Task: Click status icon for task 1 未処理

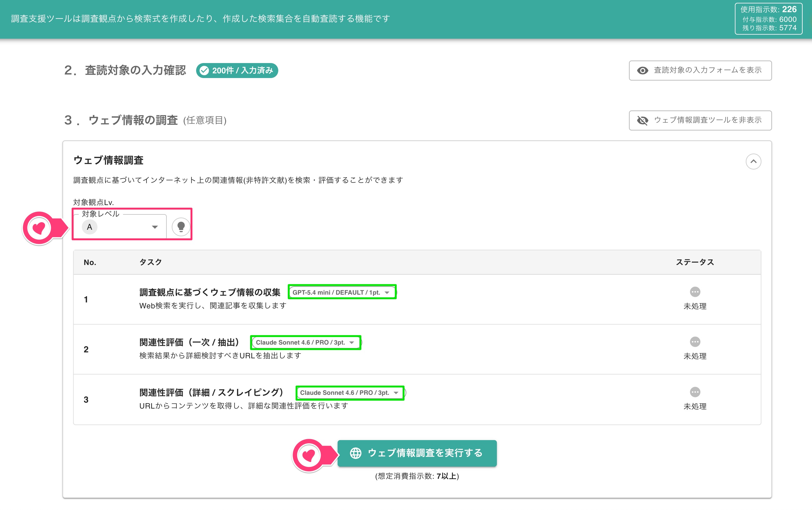Action: click(695, 292)
